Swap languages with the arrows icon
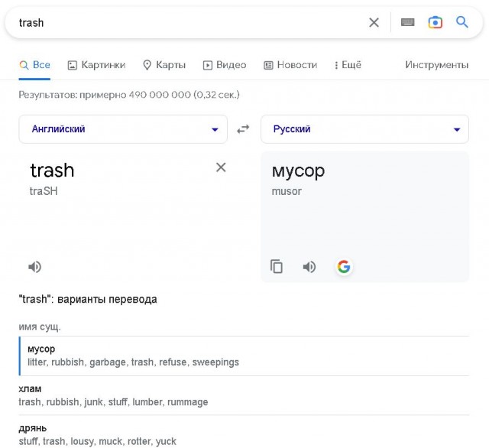Image resolution: width=489 pixels, height=448 pixels. (x=243, y=129)
